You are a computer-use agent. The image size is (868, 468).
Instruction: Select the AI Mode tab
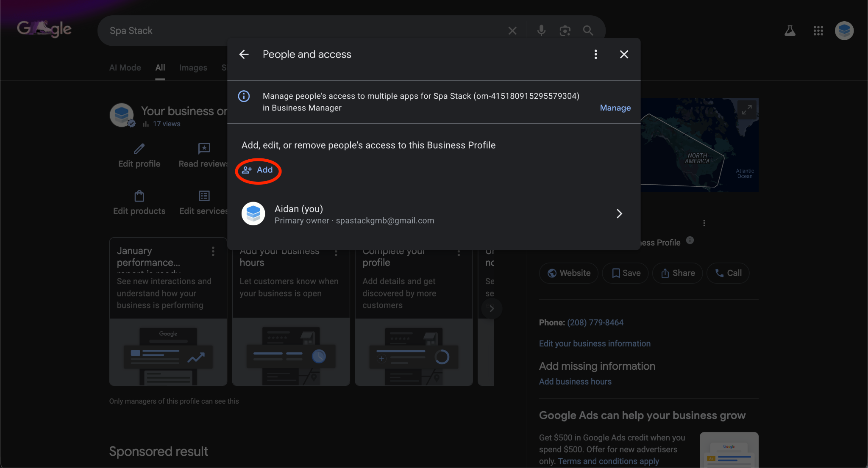tap(125, 67)
